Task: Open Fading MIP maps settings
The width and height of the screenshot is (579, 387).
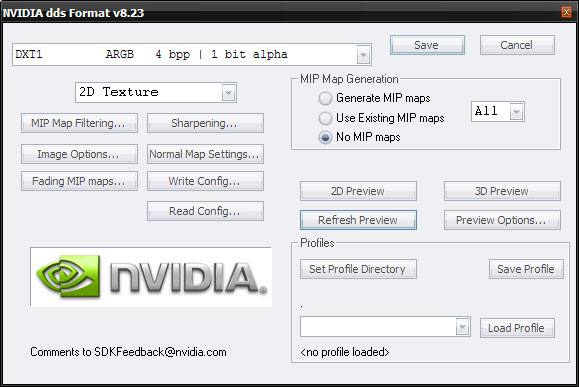Action: pos(79,181)
